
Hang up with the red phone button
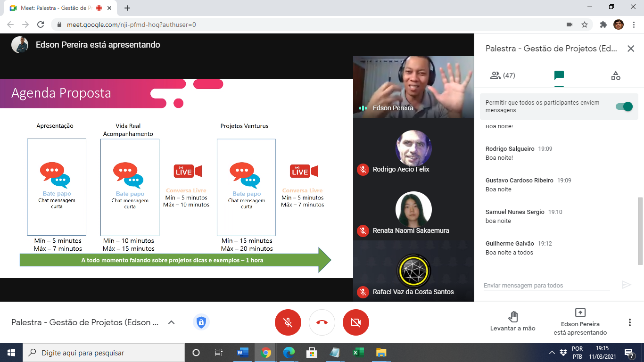click(x=322, y=322)
